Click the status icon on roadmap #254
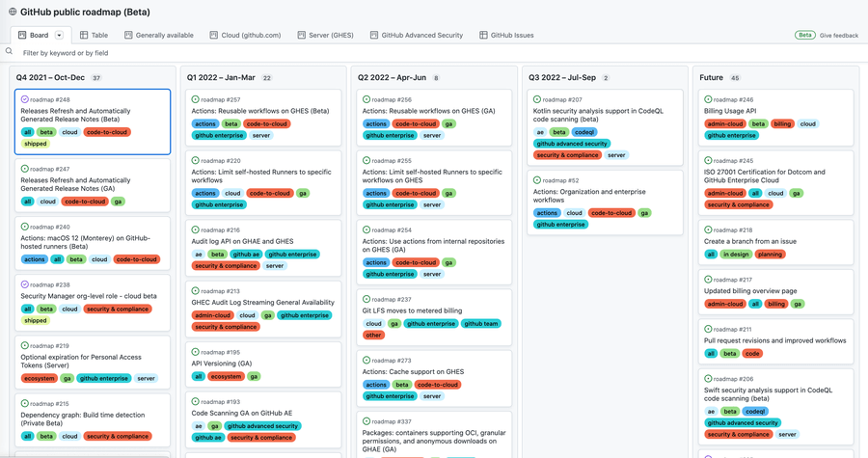This screenshot has height=458, width=868. coord(366,229)
